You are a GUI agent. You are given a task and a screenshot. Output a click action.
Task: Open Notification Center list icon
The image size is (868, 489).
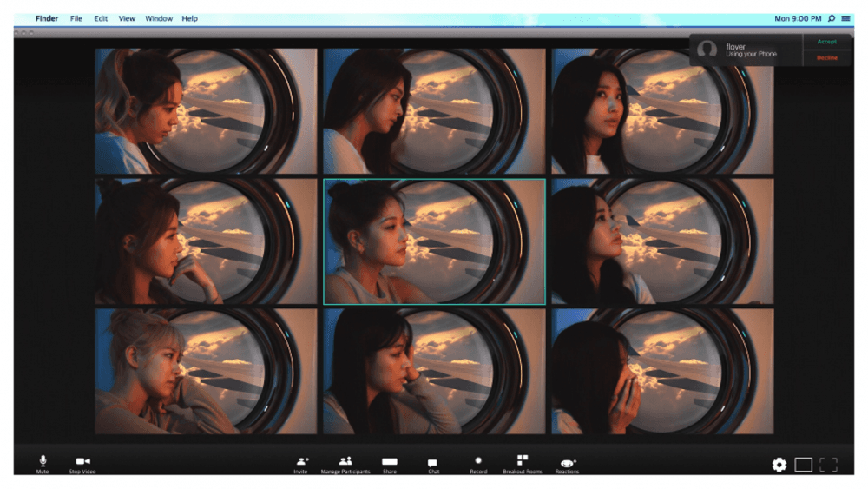(845, 18)
